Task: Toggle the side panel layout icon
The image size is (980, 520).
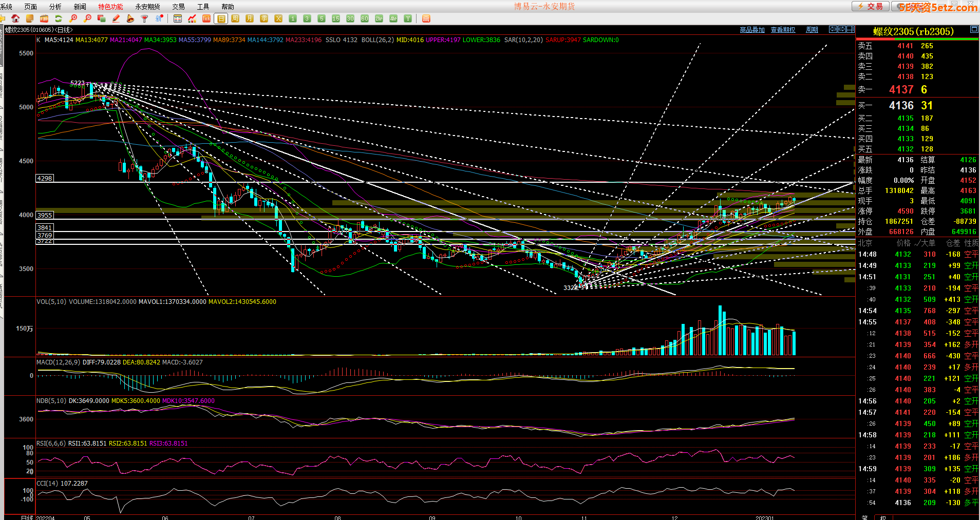Action: coord(851,29)
